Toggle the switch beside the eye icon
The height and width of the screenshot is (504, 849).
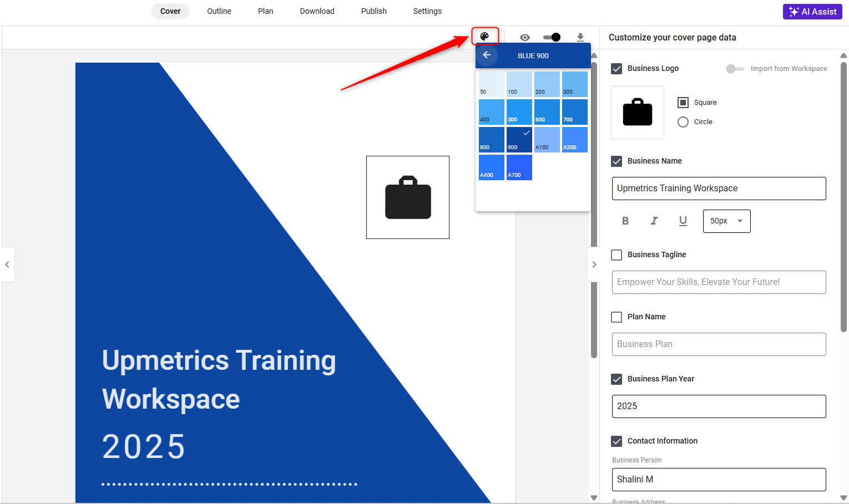click(x=552, y=37)
